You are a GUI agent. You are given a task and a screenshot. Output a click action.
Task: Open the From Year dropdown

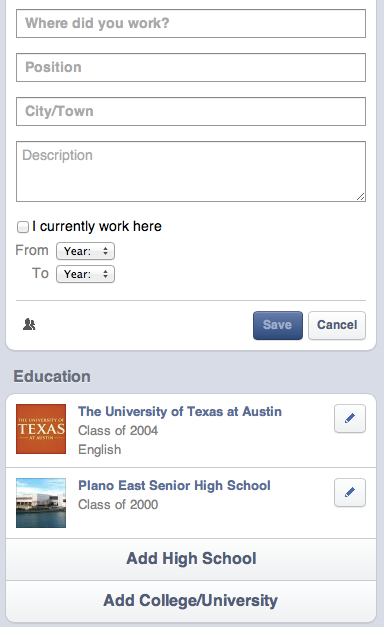pyautogui.click(x=86, y=251)
